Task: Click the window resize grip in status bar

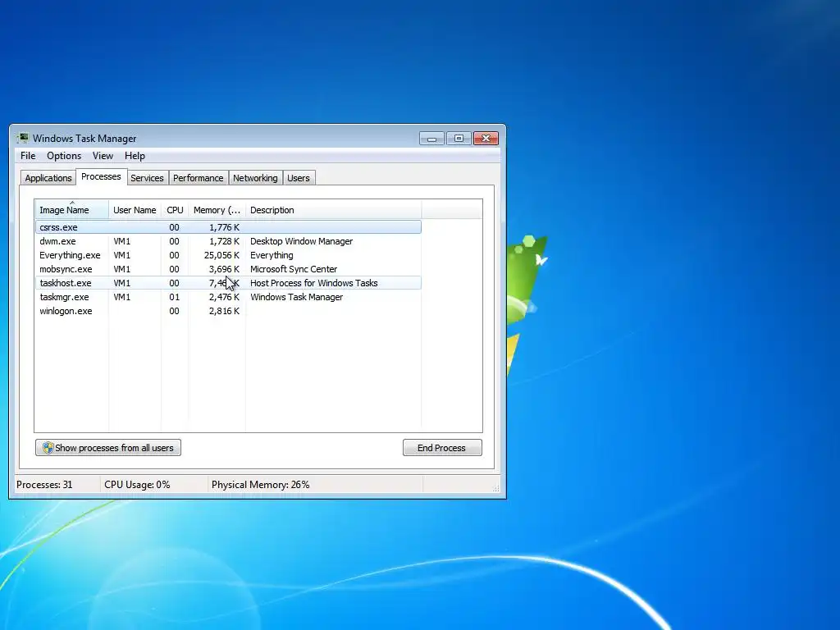Action: click(x=495, y=487)
